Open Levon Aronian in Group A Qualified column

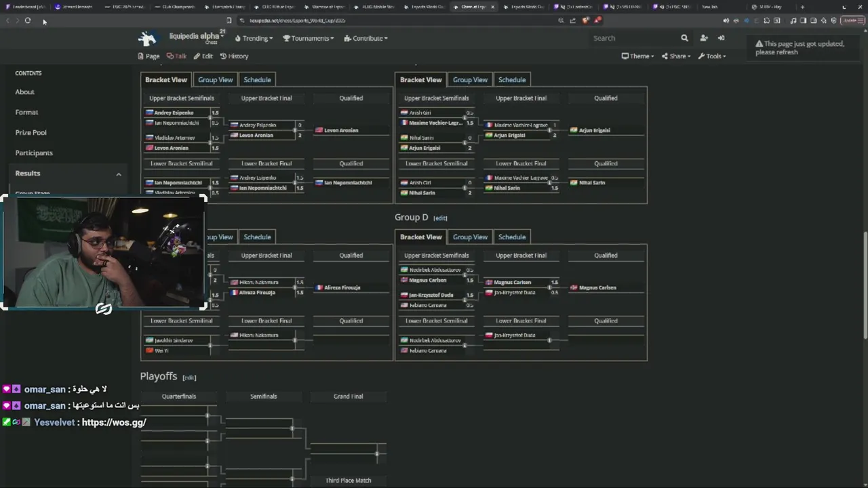point(341,130)
